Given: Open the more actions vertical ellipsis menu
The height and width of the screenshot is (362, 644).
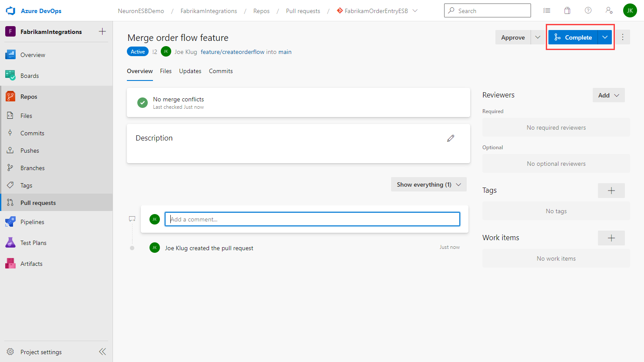Looking at the screenshot, I should click(x=623, y=37).
